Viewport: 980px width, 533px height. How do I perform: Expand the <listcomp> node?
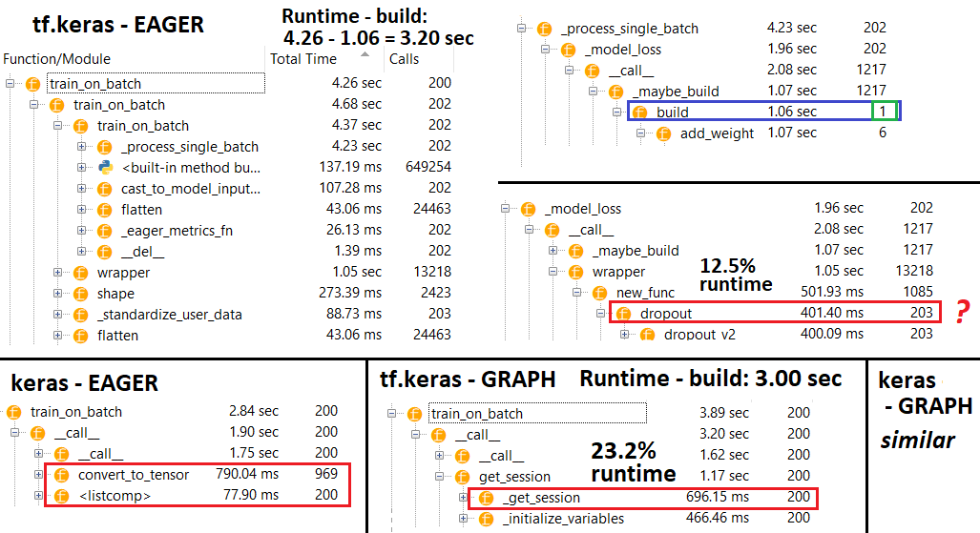tap(39, 496)
